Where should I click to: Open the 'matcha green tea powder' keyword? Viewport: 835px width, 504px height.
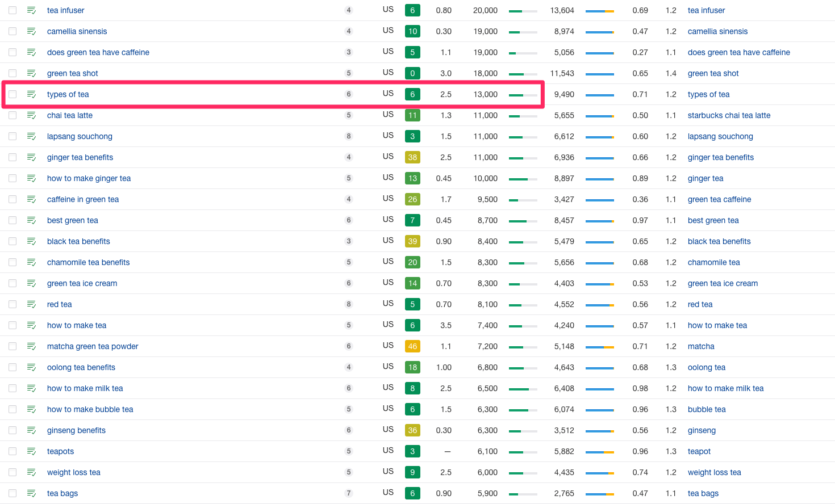[93, 346]
